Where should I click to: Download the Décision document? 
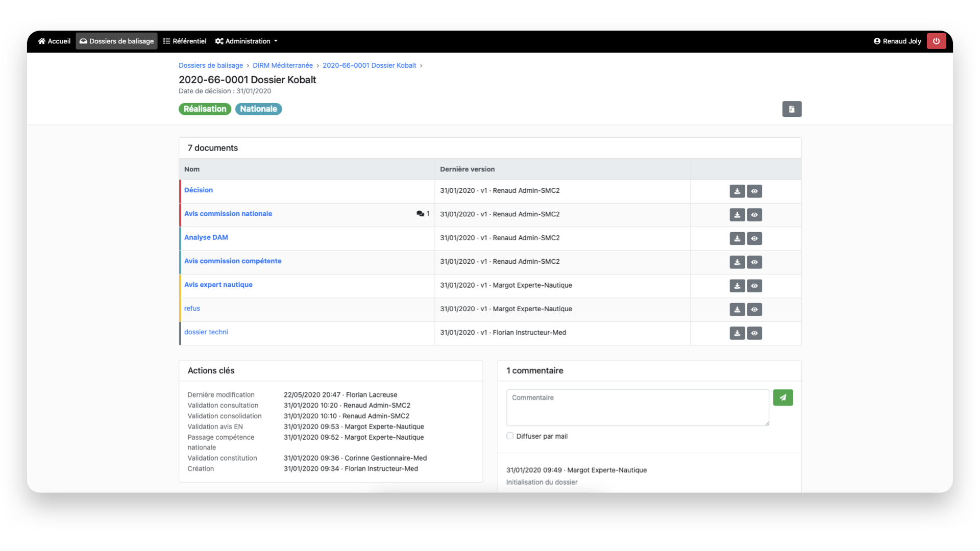737,191
